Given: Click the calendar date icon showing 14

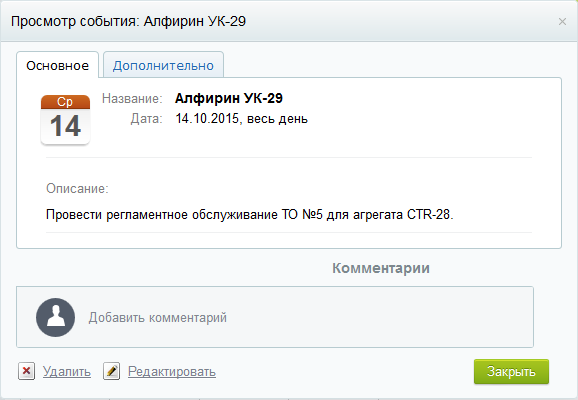Looking at the screenshot, I should coord(65,120).
